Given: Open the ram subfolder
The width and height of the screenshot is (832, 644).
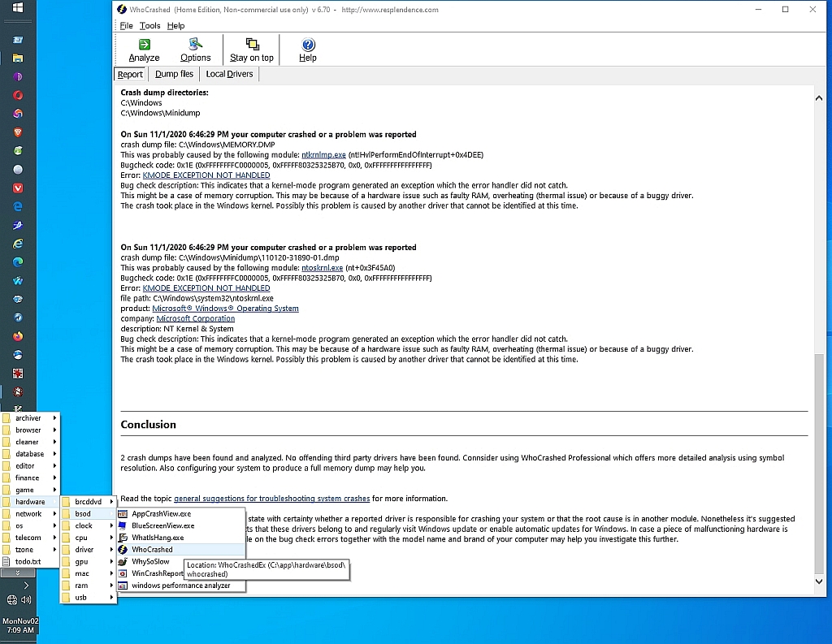Looking at the screenshot, I should [x=88, y=586].
